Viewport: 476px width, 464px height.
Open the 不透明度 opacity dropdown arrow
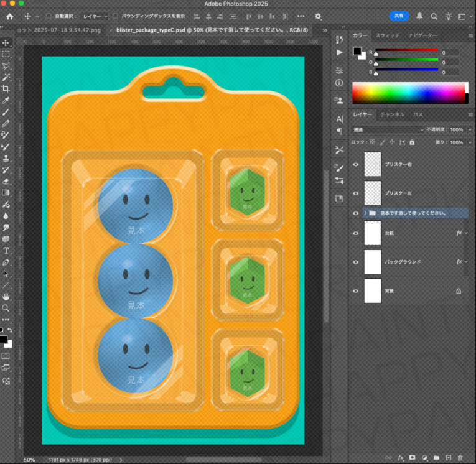pyautogui.click(x=469, y=129)
